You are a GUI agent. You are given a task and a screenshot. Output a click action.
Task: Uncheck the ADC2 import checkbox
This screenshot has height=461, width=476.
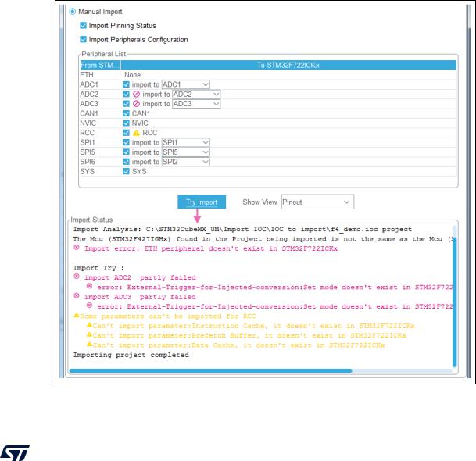tap(127, 94)
